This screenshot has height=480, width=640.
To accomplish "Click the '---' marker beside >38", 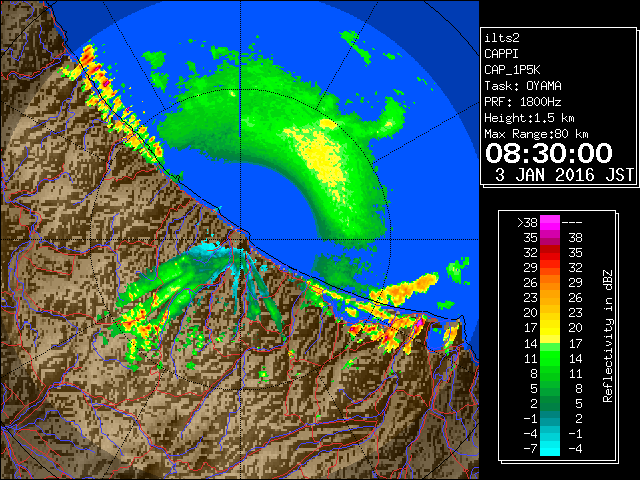I will point(572,223).
